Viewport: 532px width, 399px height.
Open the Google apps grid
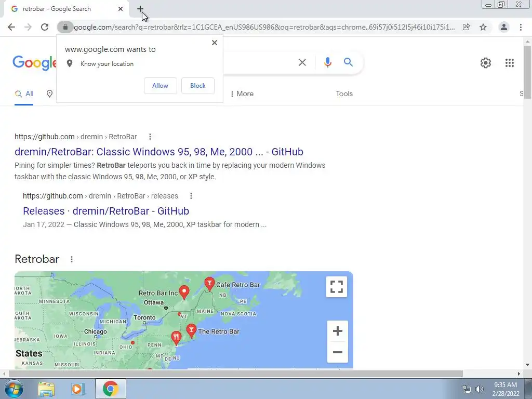510,63
